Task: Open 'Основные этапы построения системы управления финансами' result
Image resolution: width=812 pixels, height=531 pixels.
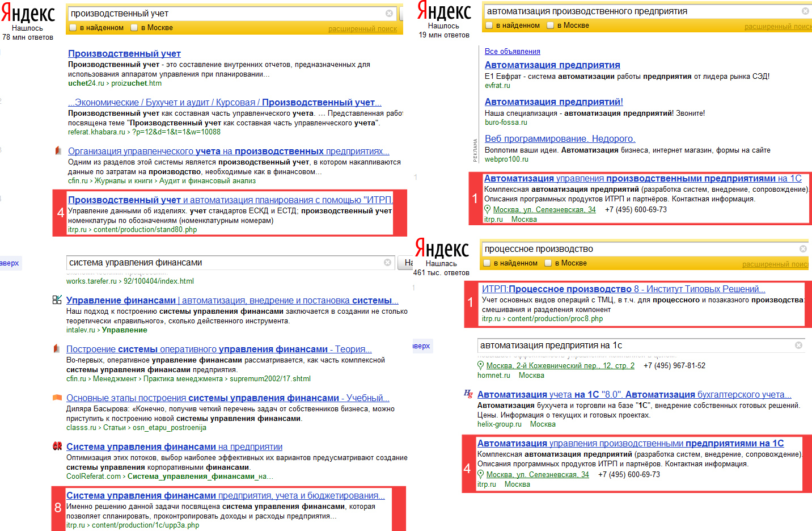Action: [x=228, y=398]
